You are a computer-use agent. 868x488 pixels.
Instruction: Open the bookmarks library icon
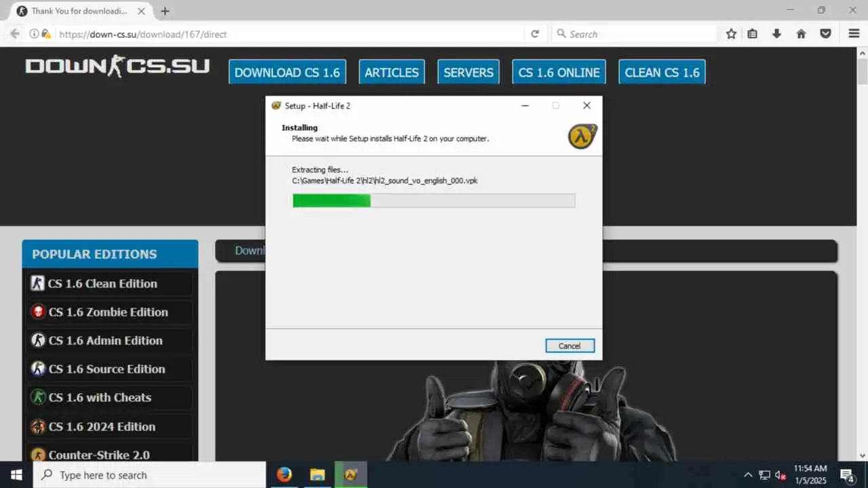pyautogui.click(x=753, y=34)
